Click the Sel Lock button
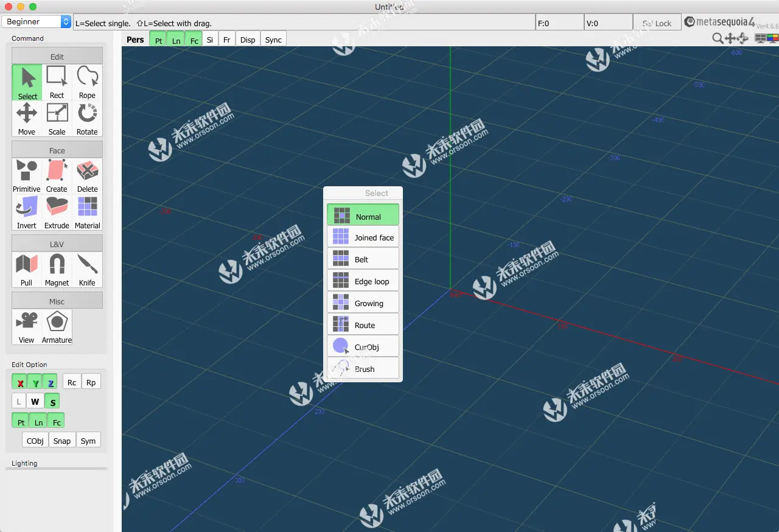This screenshot has width=779, height=532. [x=657, y=23]
